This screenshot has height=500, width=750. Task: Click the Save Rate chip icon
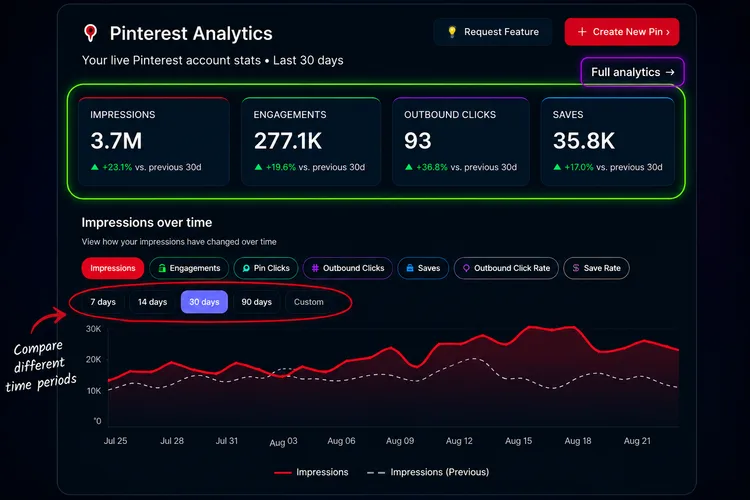click(576, 268)
